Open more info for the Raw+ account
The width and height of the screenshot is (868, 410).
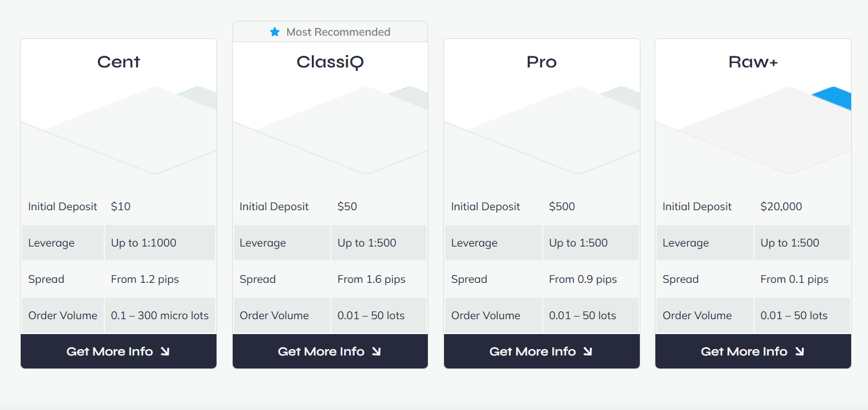(753, 352)
